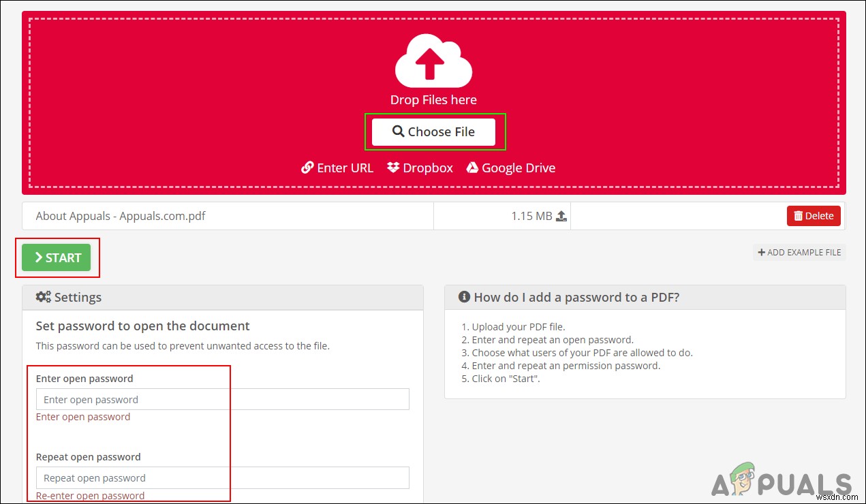866x504 pixels.
Task: Click the 'Re-enter open password' validation message
Action: (x=90, y=496)
